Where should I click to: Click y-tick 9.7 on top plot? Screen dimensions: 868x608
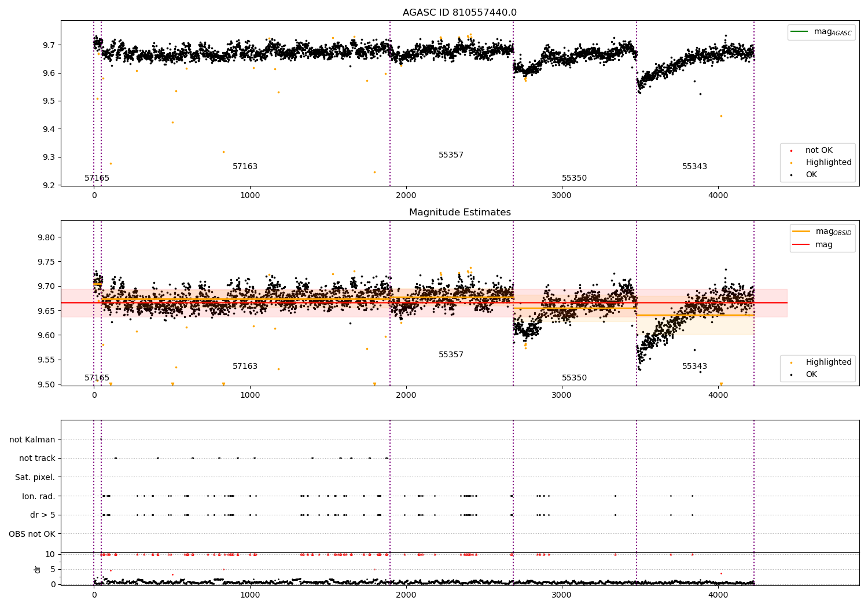pos(49,45)
